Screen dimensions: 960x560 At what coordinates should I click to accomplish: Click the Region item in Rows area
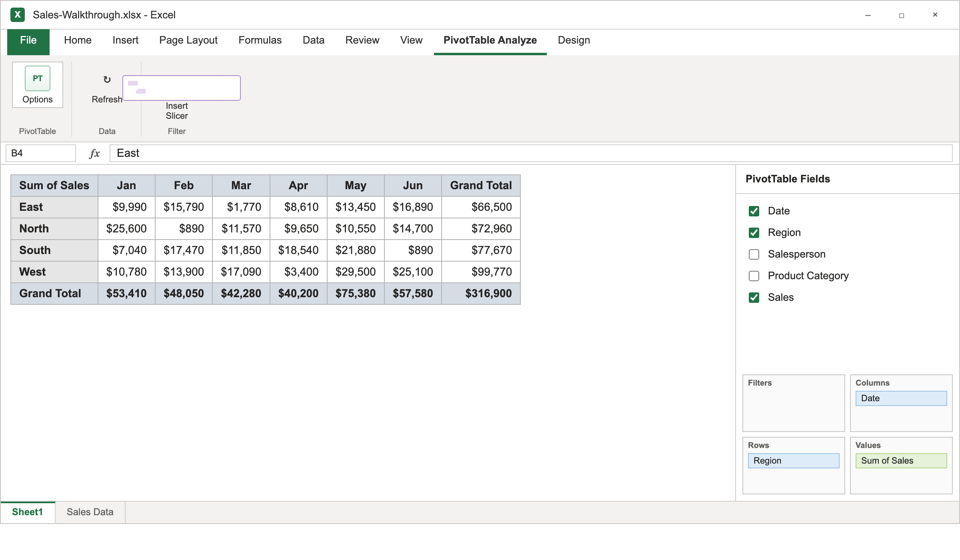[x=794, y=461]
